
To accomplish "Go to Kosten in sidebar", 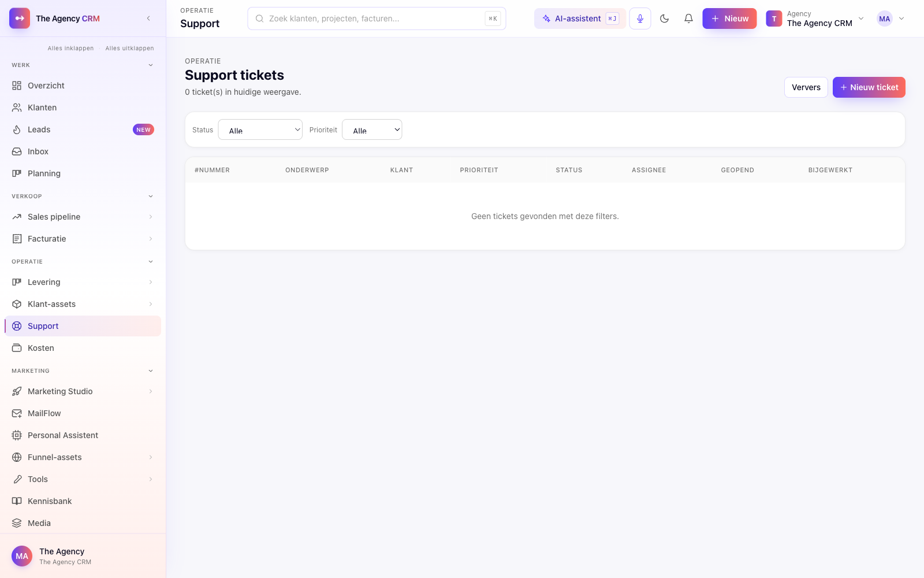I will click(83, 348).
